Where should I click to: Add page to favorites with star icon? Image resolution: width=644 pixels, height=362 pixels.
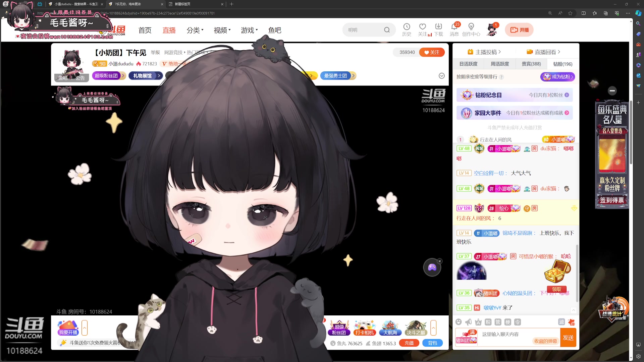coord(570,13)
